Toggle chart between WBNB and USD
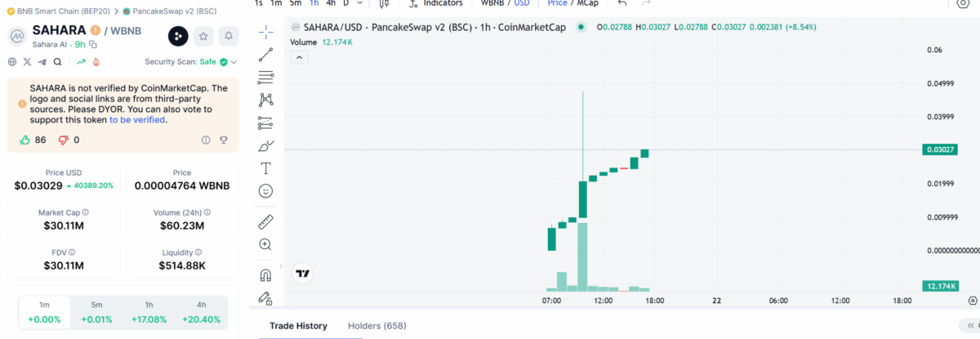 (x=505, y=3)
